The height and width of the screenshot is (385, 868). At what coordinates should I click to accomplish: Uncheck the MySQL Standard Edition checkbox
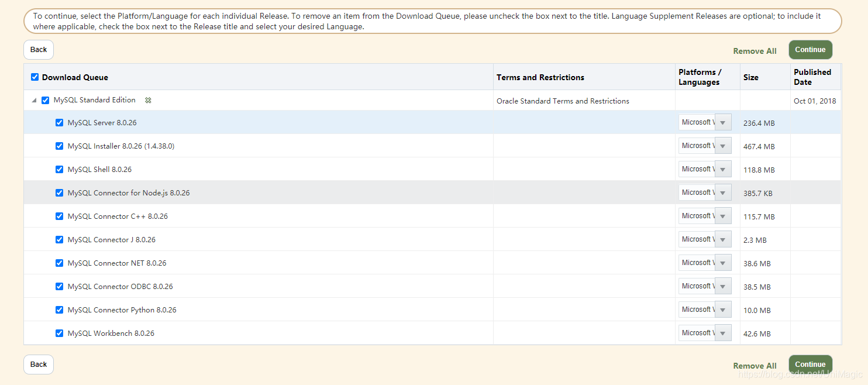click(46, 100)
